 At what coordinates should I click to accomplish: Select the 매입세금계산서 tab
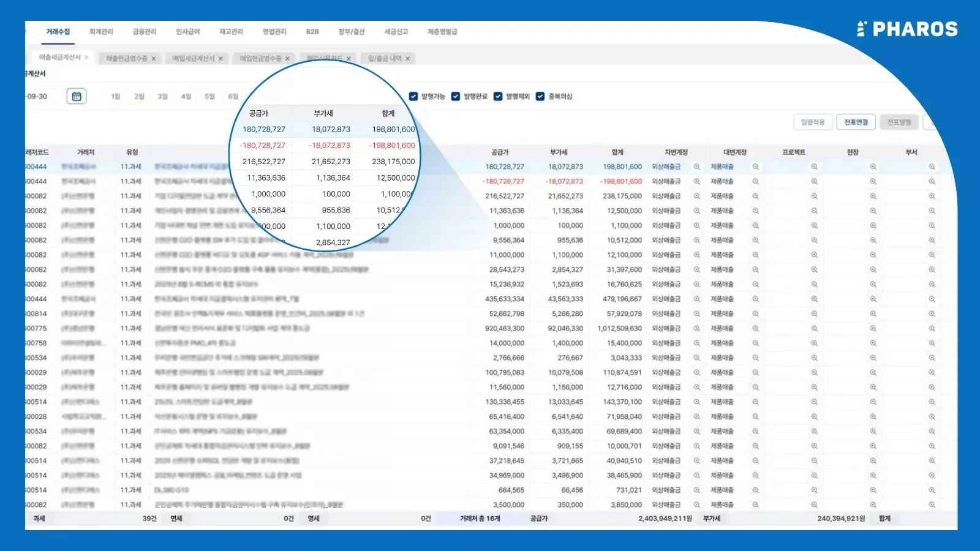click(x=194, y=59)
